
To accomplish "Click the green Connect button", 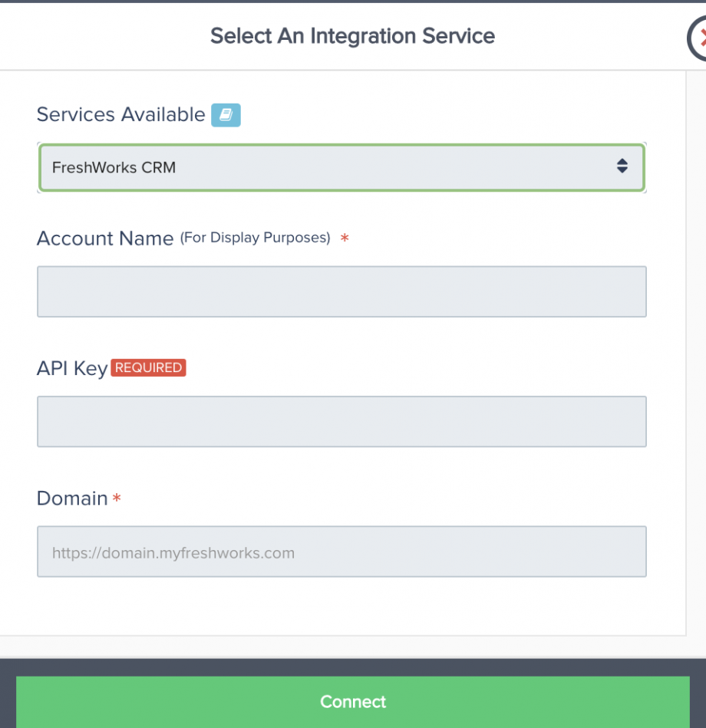I will click(353, 702).
